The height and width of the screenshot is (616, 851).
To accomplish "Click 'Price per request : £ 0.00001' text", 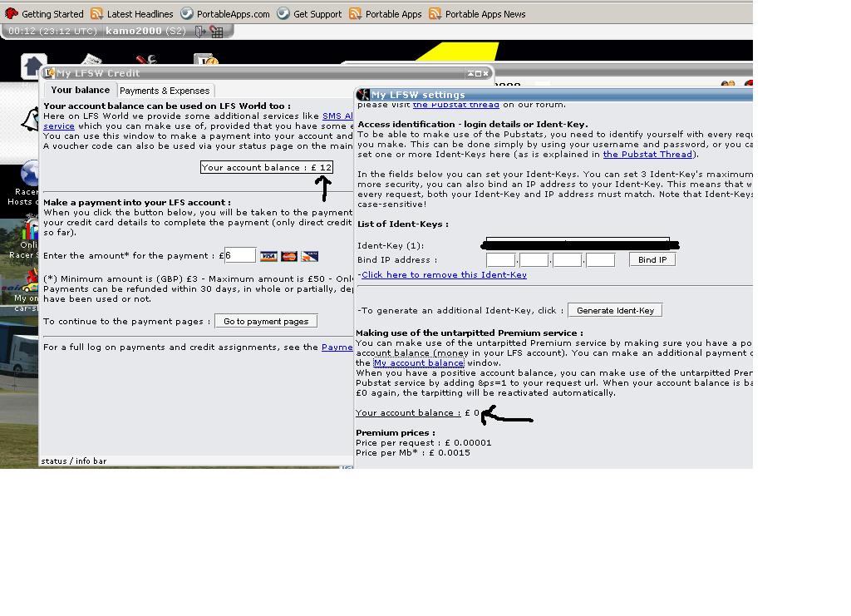I will pos(423,443).
